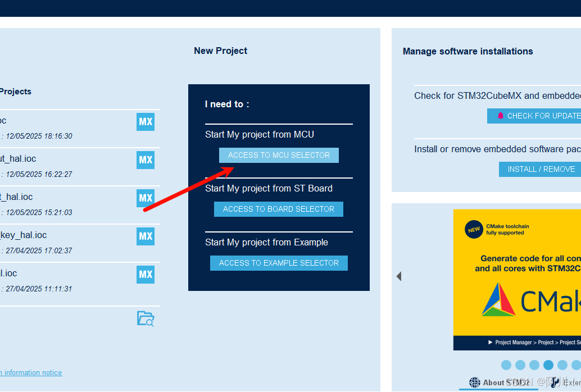Screen dimensions: 581x392
Task: Click ACCESS TO EXAMPLE SELECTOR button
Action: tap(279, 263)
